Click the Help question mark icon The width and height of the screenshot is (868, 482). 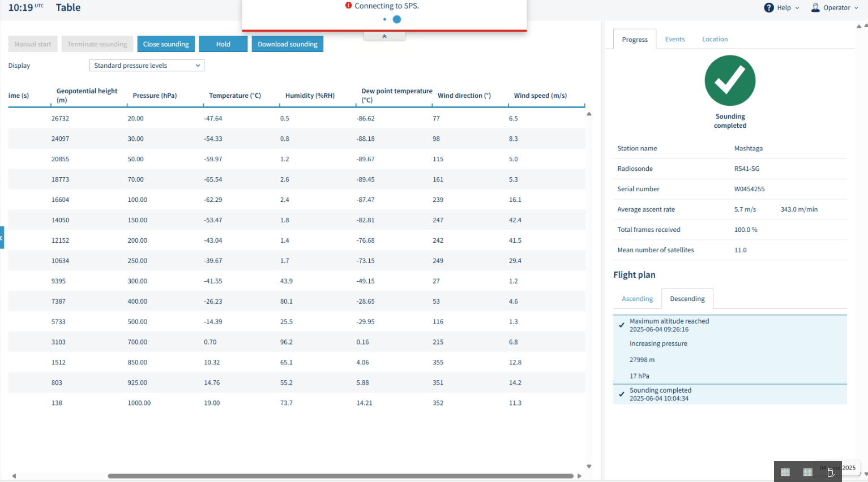tap(768, 7)
